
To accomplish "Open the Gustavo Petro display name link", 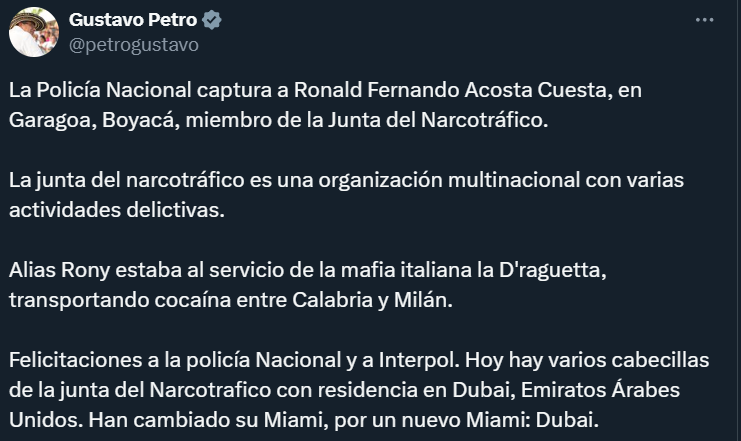I will [133, 20].
